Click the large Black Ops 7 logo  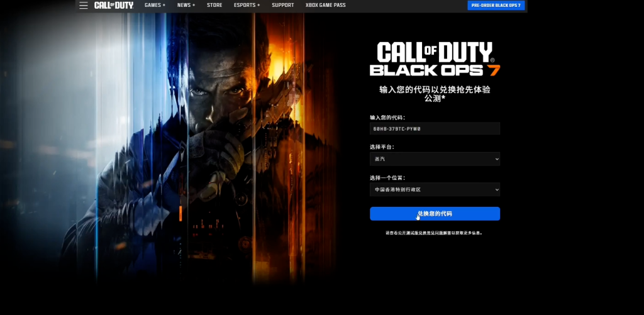435,60
